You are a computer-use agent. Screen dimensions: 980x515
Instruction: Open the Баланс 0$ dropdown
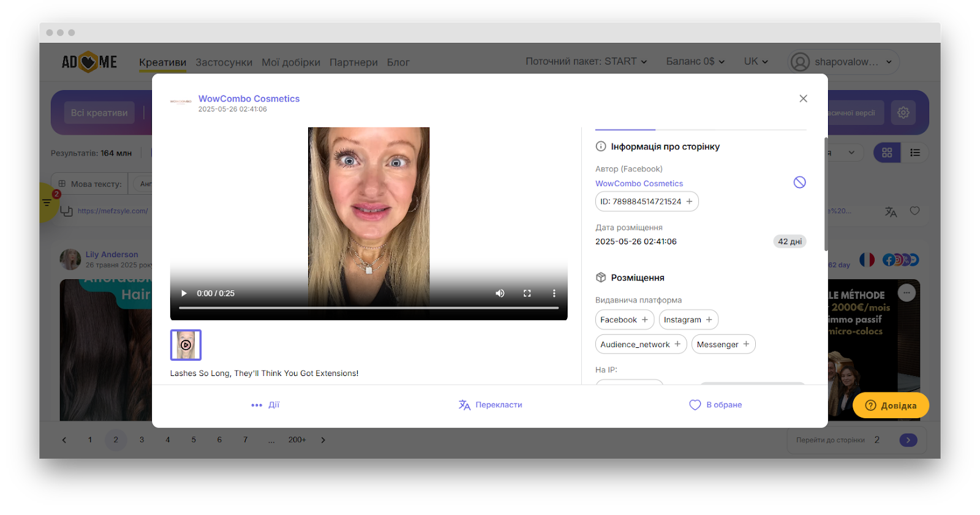695,61
